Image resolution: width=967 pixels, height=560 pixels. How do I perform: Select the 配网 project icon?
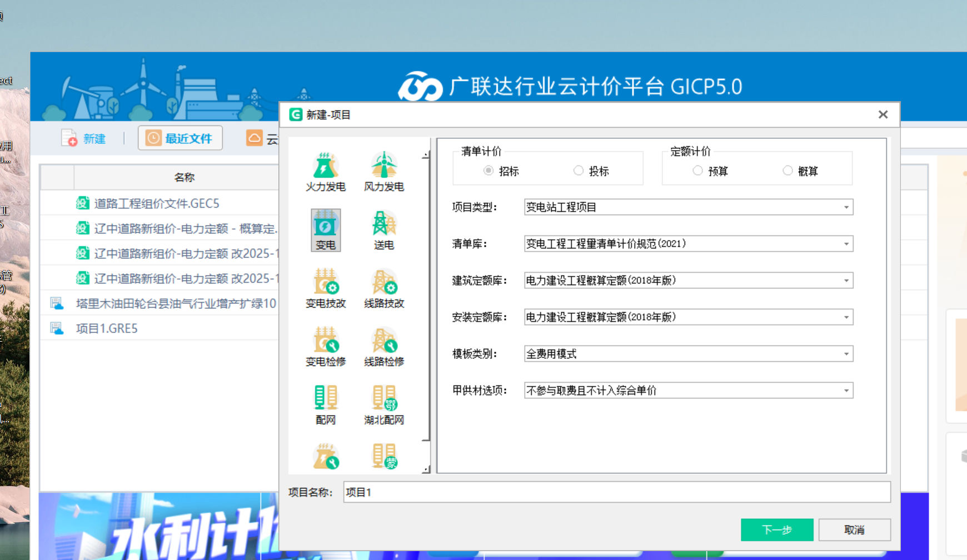click(x=325, y=404)
